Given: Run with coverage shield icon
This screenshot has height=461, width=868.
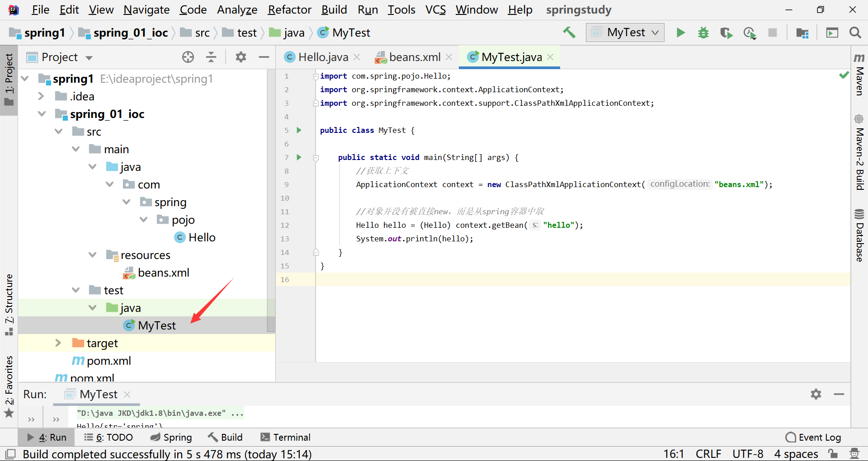Looking at the screenshot, I should [x=726, y=33].
